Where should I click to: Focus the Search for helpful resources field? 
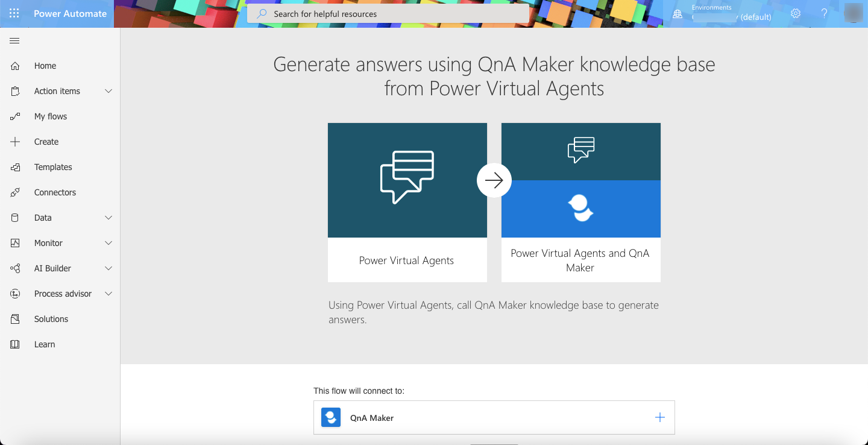coord(388,13)
